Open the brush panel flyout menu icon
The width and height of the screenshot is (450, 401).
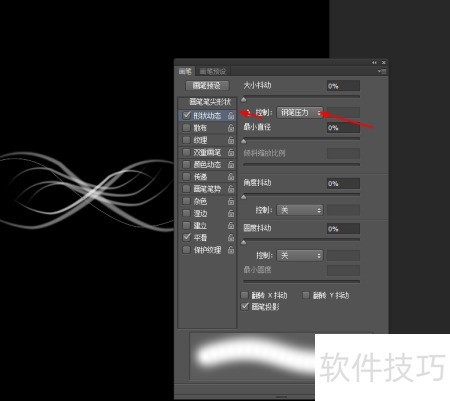coord(382,71)
